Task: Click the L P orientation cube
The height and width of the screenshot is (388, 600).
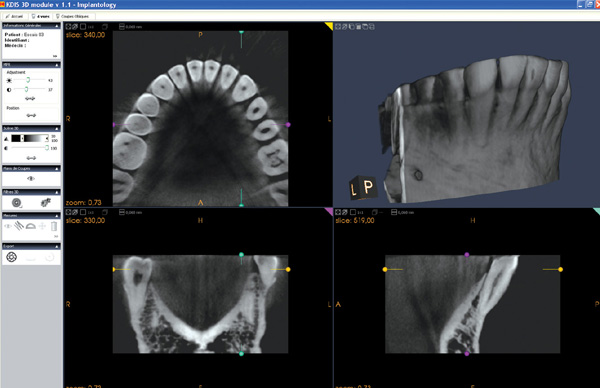Action: 362,187
